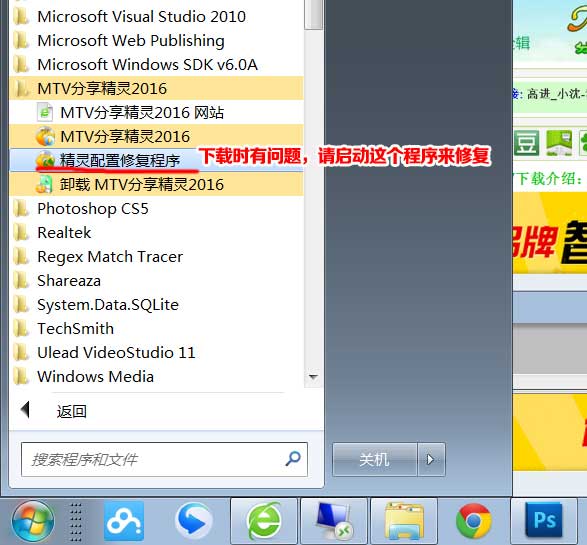Click the yellow ad banner in browser window
Screen dimensions: 587x545
tap(550, 233)
